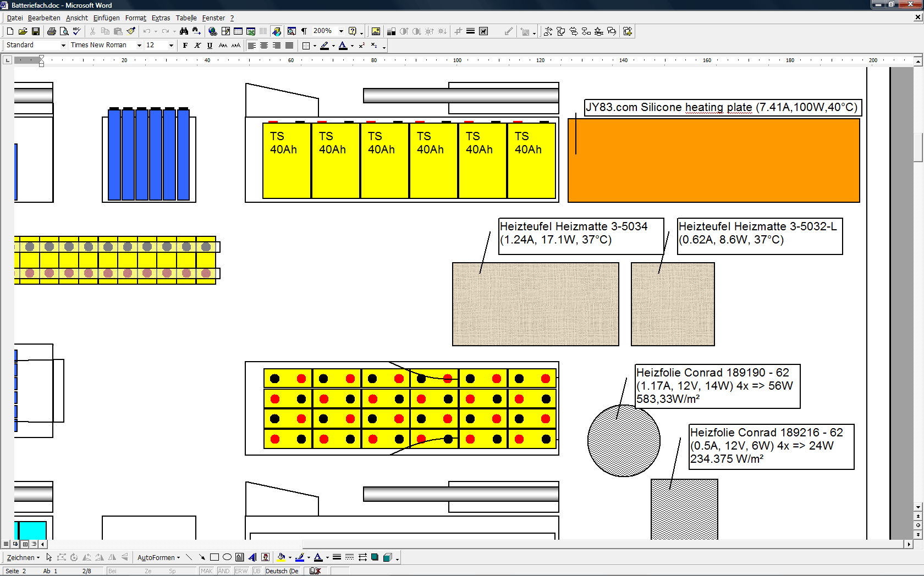Screen dimensions: 924x576
Task: Click the Insert Table icon
Action: click(238, 31)
